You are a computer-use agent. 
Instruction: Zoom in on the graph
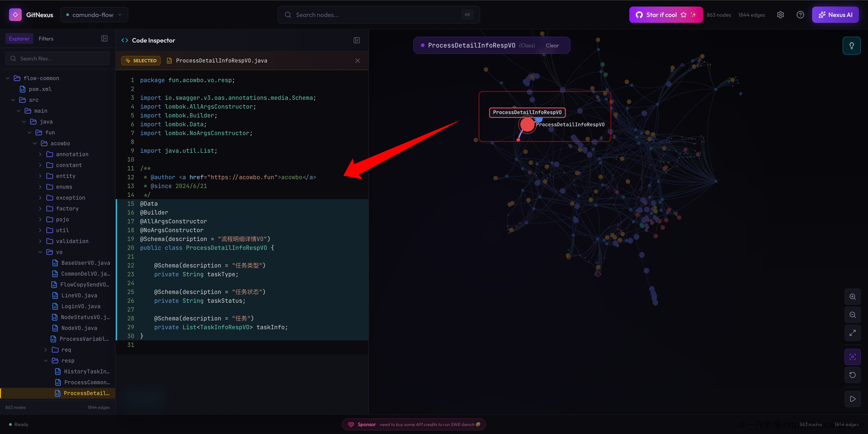(852, 297)
